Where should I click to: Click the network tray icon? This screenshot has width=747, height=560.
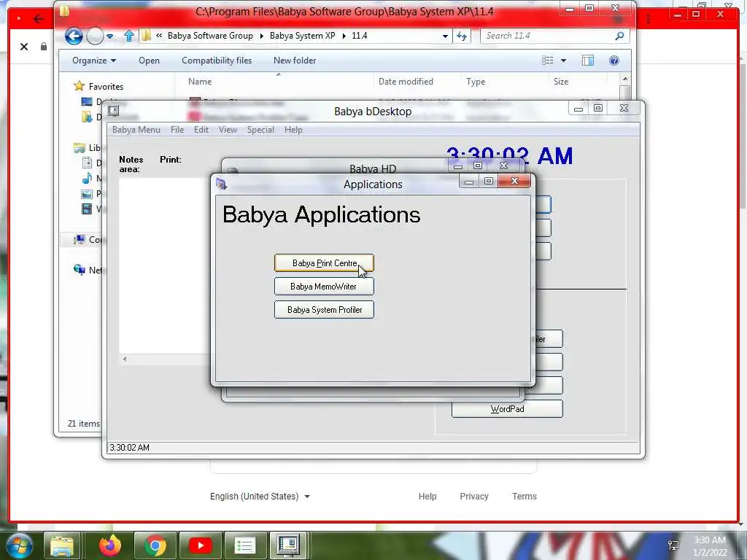pyautogui.click(x=673, y=545)
